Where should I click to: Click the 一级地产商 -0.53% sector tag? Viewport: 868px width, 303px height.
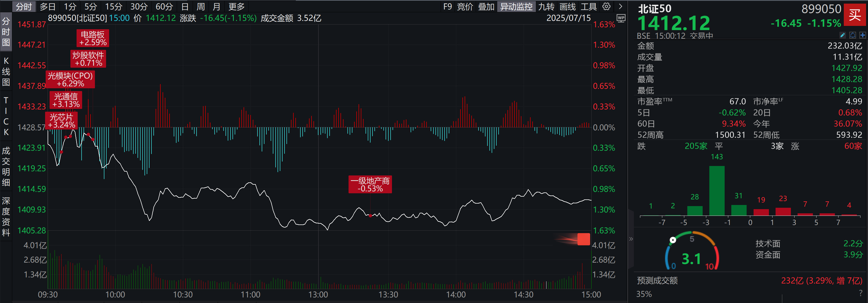click(370, 184)
